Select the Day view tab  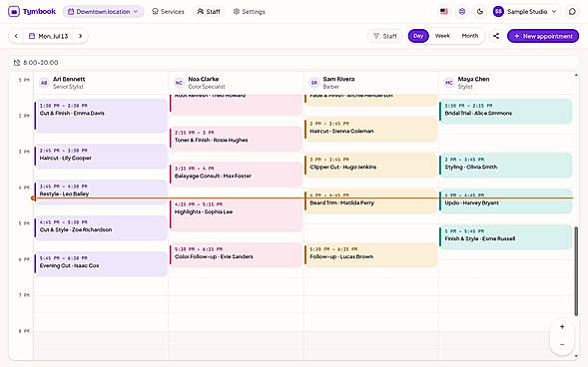418,36
